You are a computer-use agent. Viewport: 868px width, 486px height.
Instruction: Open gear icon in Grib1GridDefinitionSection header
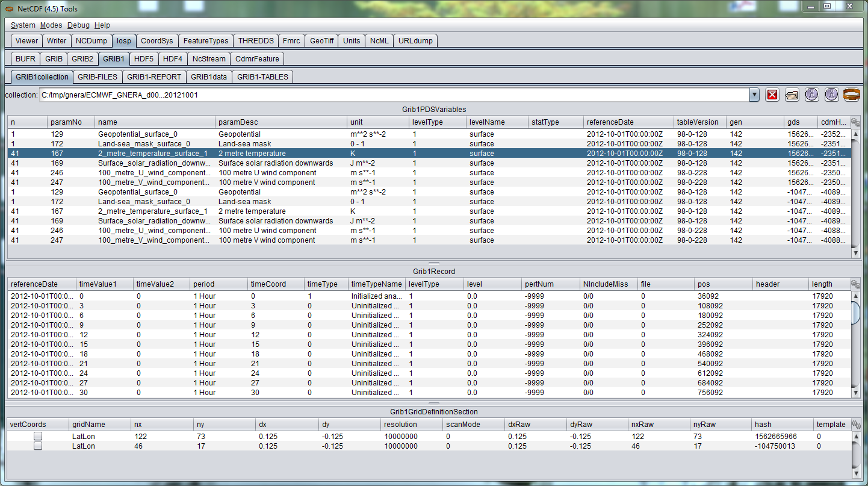click(x=855, y=425)
